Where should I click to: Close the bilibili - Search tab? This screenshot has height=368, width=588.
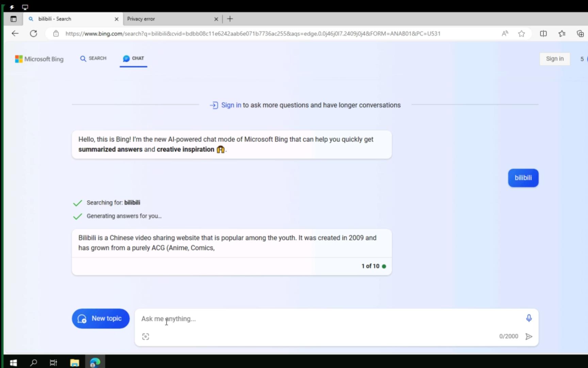116,19
